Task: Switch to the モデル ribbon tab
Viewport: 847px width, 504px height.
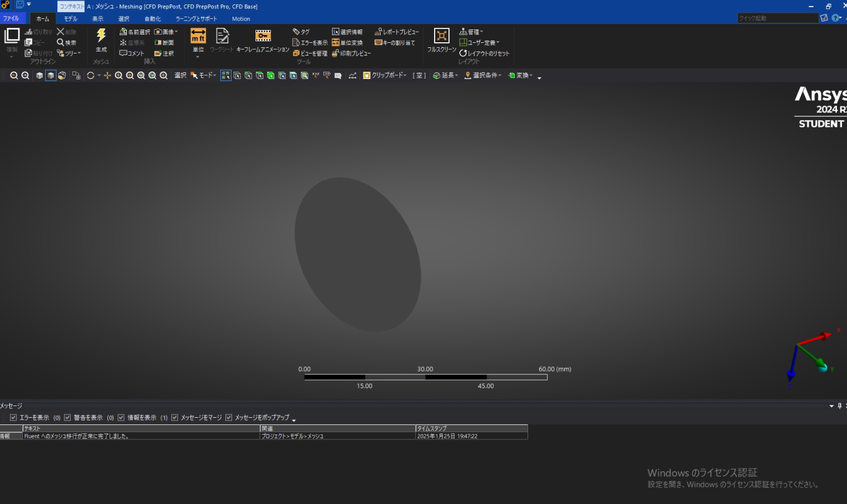Action: tap(71, 19)
